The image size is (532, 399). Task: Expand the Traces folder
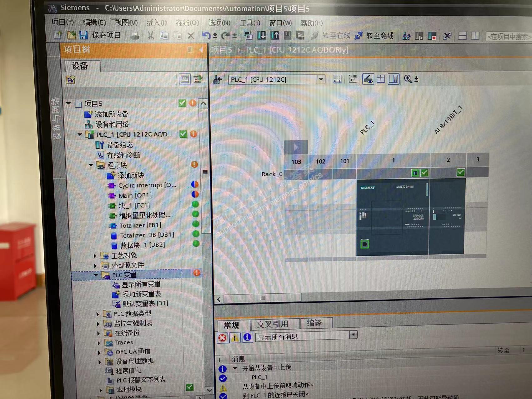(x=99, y=343)
